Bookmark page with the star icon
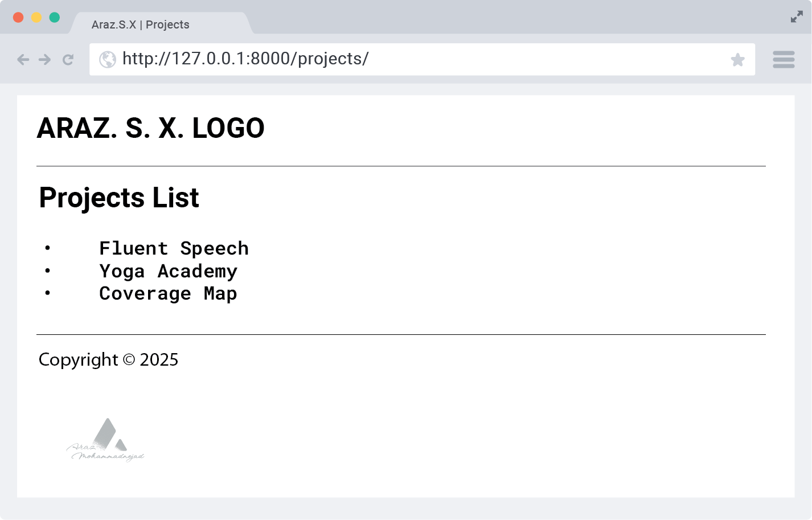The width and height of the screenshot is (812, 520). click(737, 60)
